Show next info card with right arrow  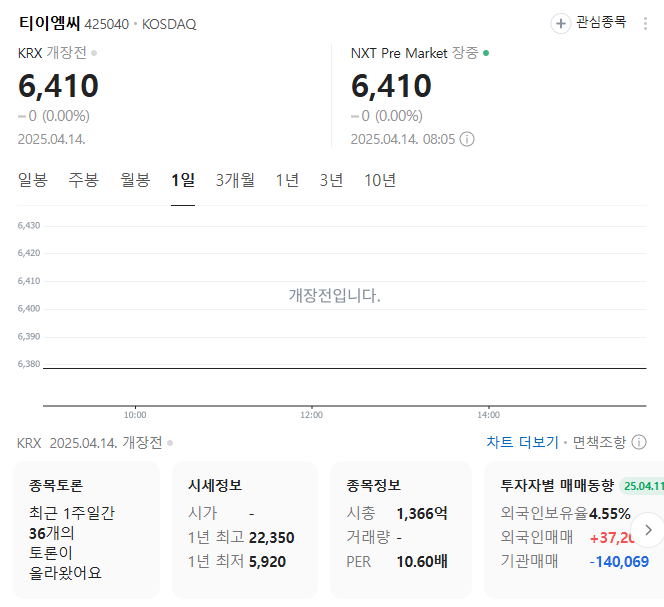[x=648, y=530]
